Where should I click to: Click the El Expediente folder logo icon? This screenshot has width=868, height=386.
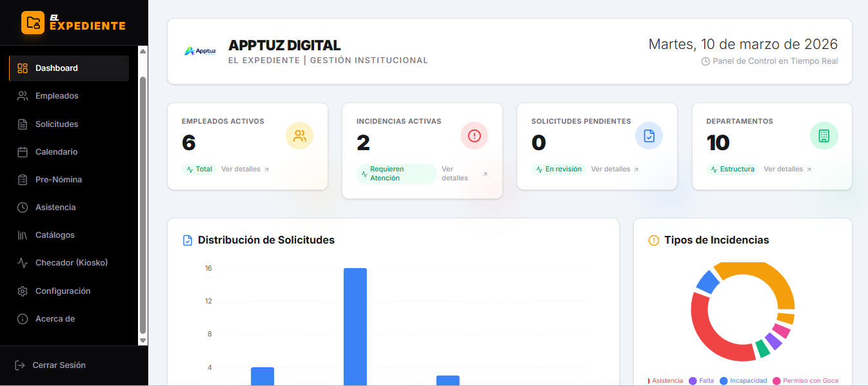(33, 23)
